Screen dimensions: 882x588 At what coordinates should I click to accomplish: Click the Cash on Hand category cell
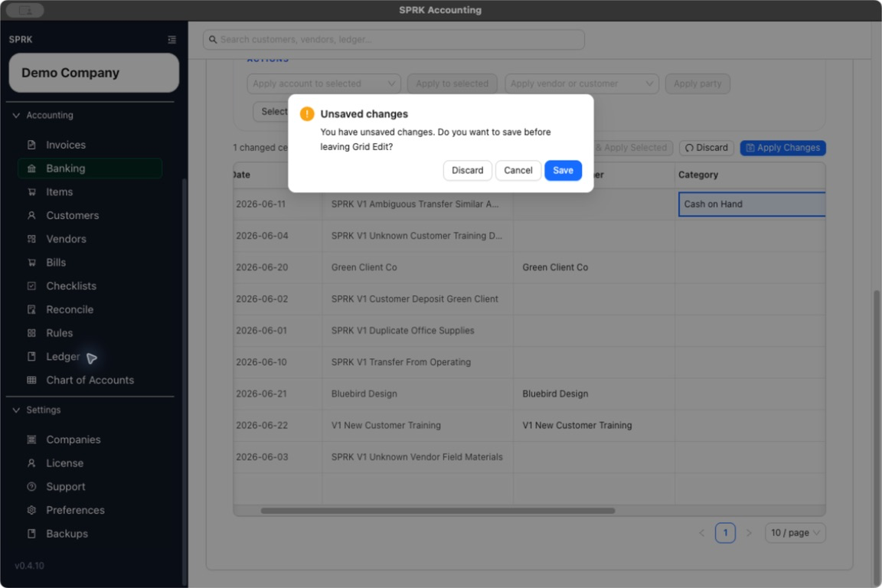coord(752,204)
